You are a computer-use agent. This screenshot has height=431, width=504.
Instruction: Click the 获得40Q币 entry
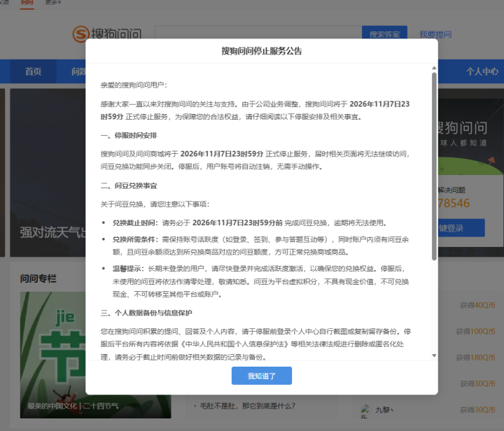[x=477, y=305]
